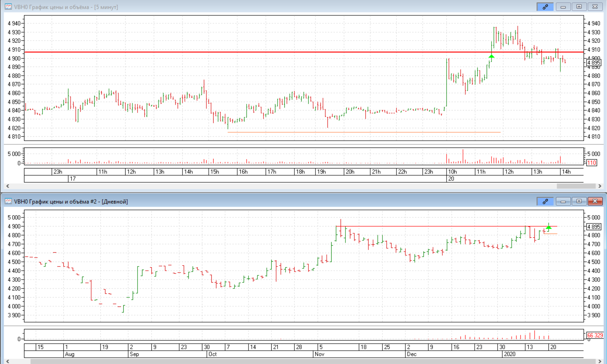Click the volume value label 110

click(x=592, y=163)
